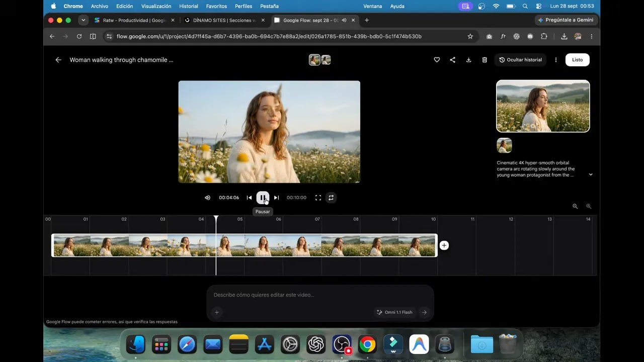
Task: Expand the Cinematic 4K prompt description
Action: click(x=591, y=174)
